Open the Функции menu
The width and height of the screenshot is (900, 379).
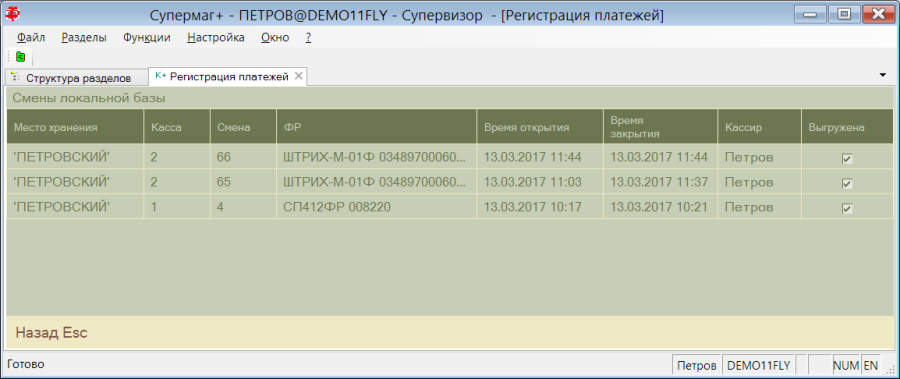coord(147,38)
